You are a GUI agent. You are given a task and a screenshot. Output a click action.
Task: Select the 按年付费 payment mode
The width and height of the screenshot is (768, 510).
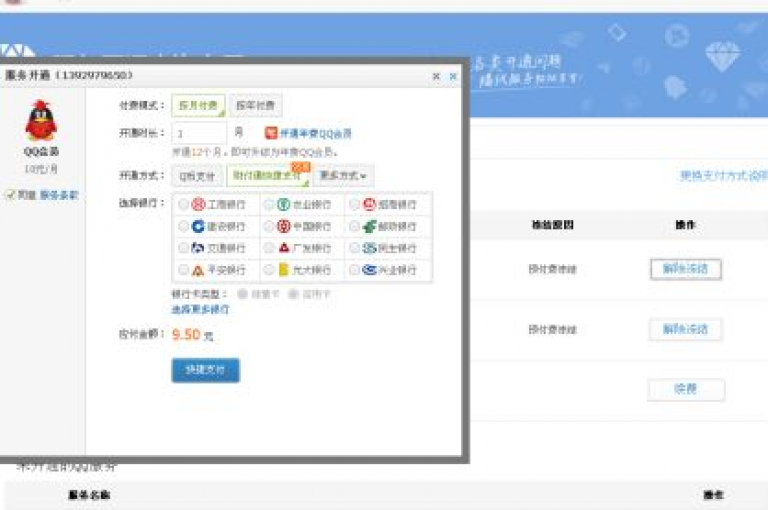point(255,105)
